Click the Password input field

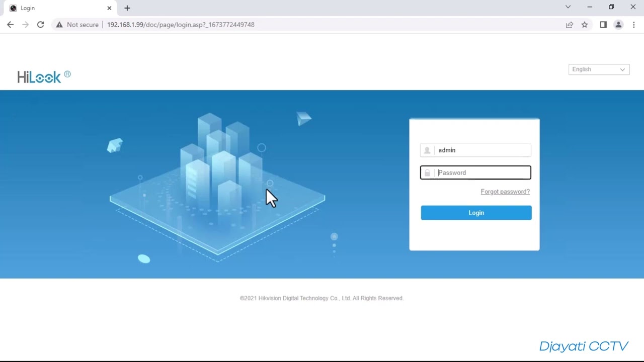pyautogui.click(x=475, y=172)
